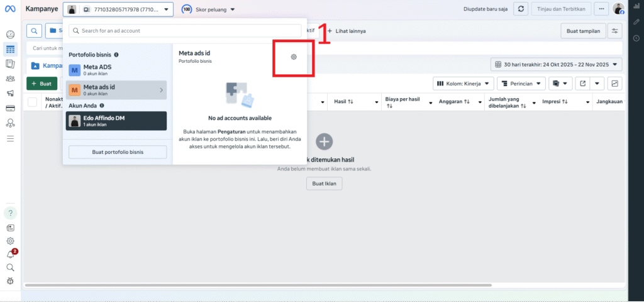Change the 30 hari terakhir date range
The width and height of the screenshot is (644, 303).
coord(556,64)
